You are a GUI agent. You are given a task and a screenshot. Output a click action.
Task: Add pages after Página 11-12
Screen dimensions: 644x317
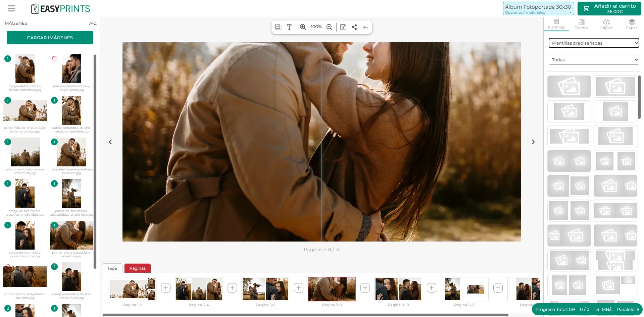tap(498, 288)
